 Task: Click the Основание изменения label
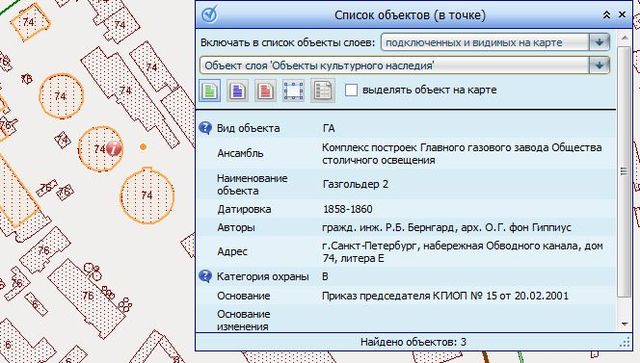pos(243,321)
